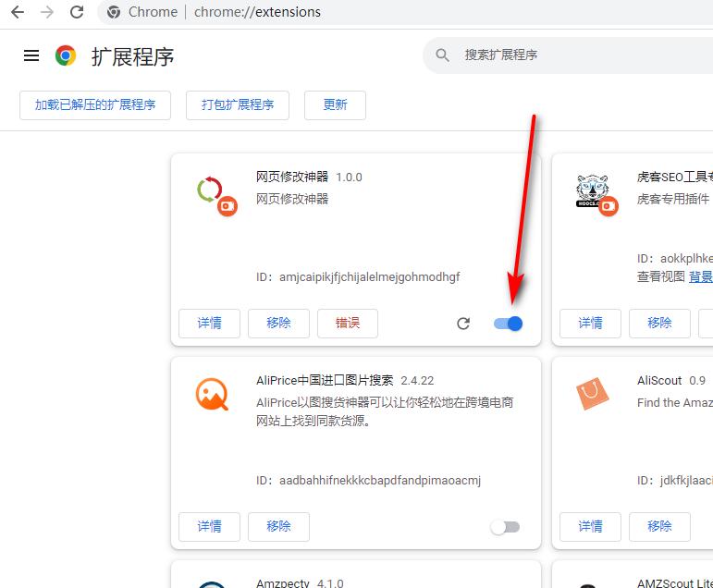The height and width of the screenshot is (588, 713).
Task: Open 详情 for 网页修改神器
Action: coord(209,324)
